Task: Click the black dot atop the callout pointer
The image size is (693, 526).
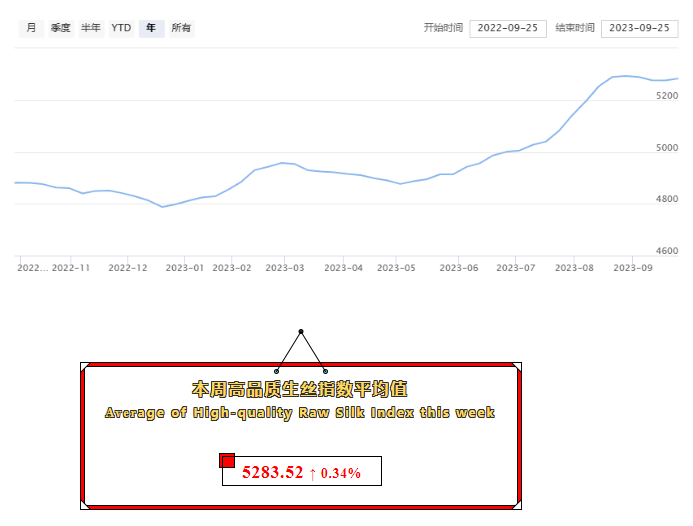Action: 300,332
